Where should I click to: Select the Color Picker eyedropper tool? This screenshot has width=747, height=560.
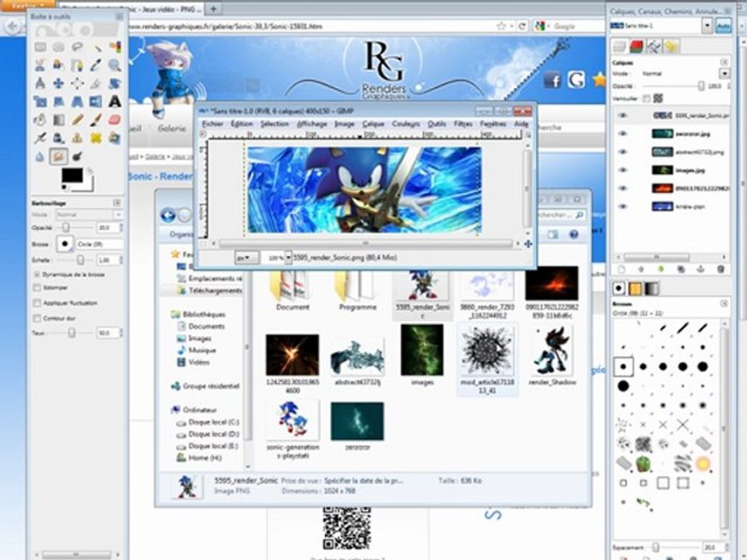[96, 65]
